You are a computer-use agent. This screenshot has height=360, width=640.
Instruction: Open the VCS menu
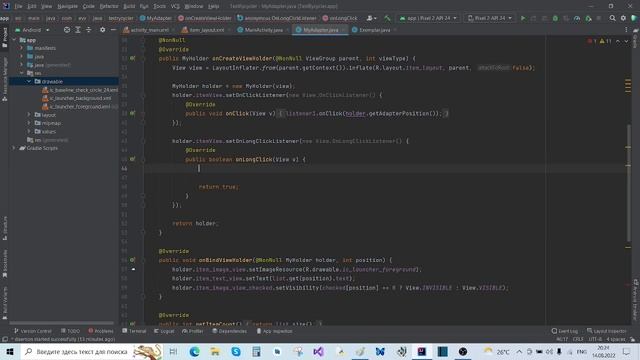[x=175, y=6]
